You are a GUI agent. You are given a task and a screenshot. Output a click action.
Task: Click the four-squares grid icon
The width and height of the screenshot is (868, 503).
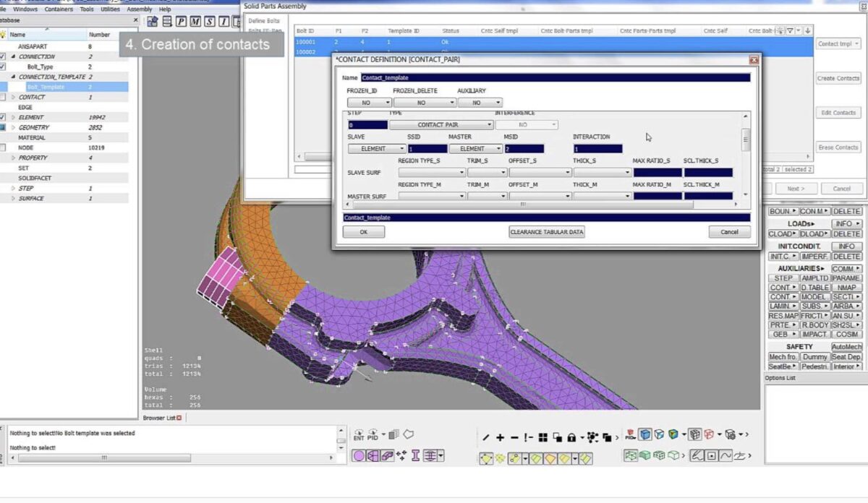pos(543,437)
